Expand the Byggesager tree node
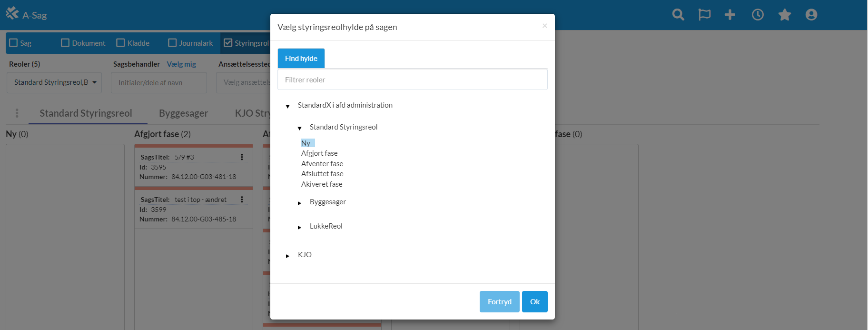 click(299, 203)
